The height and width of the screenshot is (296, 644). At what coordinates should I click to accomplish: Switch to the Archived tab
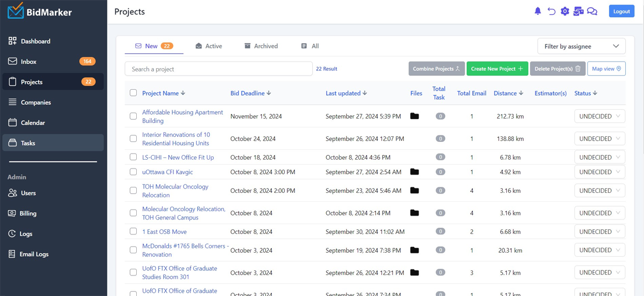coord(261,46)
